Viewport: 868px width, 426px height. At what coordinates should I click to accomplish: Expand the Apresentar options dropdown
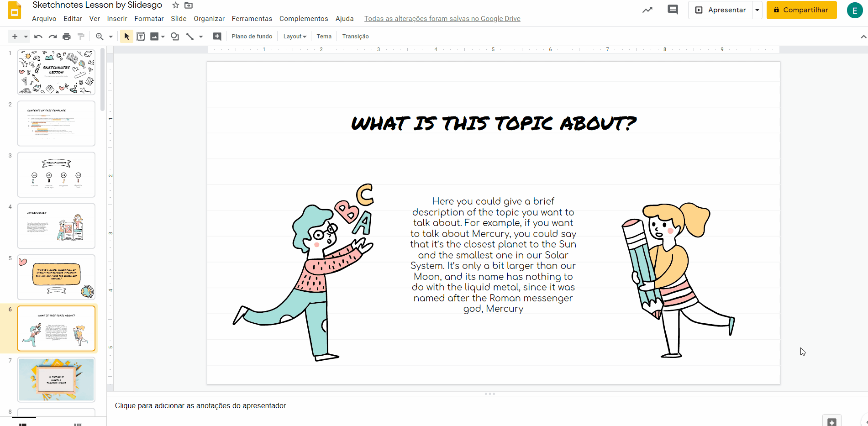[x=757, y=10]
